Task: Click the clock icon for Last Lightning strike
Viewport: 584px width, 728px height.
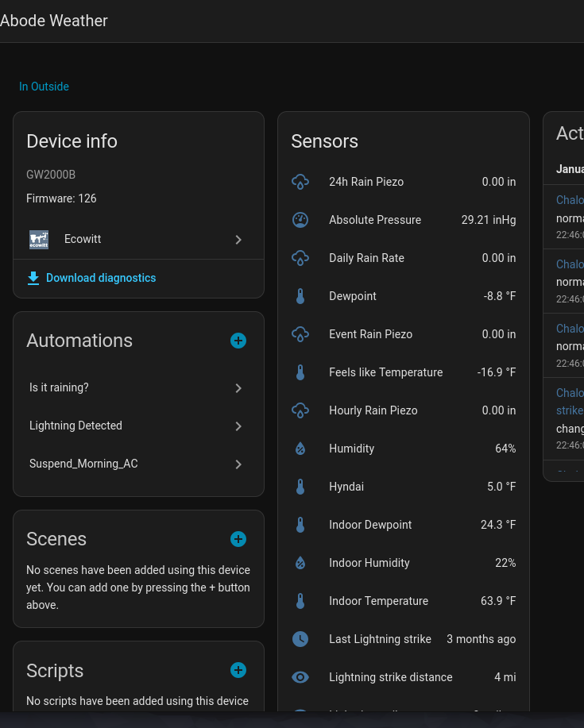Action: coord(300,639)
